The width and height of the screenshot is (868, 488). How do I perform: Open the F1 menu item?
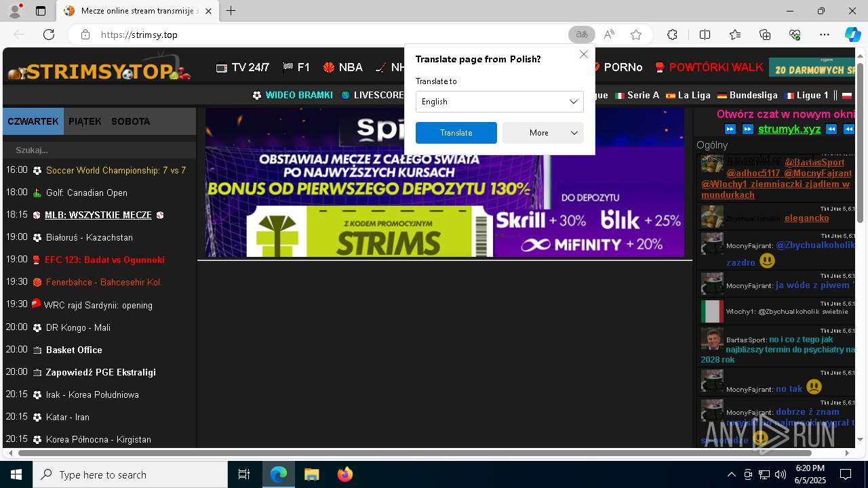point(296,67)
